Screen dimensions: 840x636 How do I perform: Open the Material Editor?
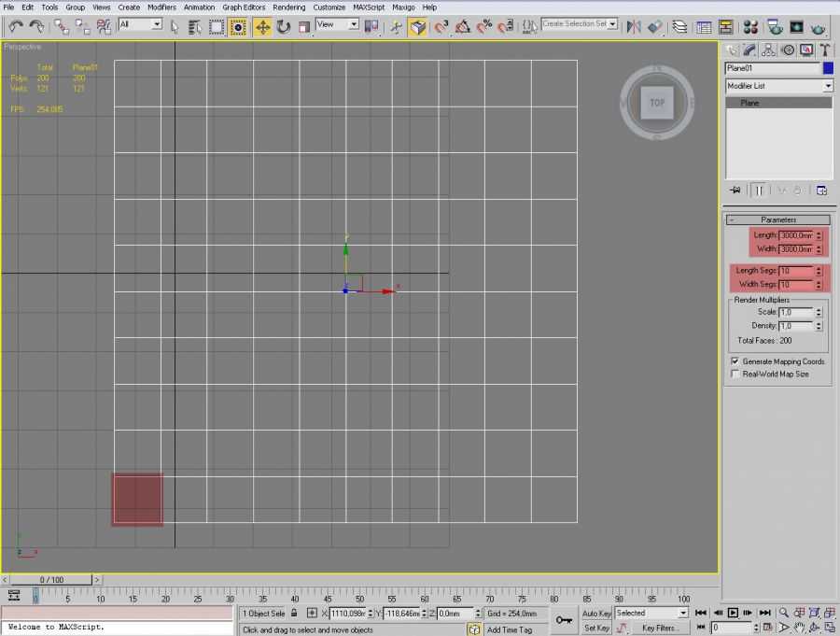(x=750, y=27)
